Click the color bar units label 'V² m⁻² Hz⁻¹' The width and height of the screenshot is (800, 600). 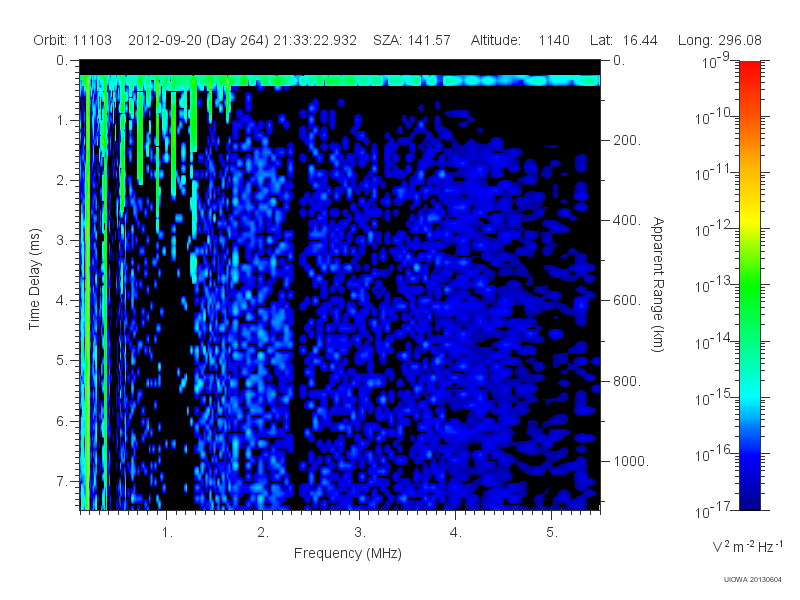[746, 546]
